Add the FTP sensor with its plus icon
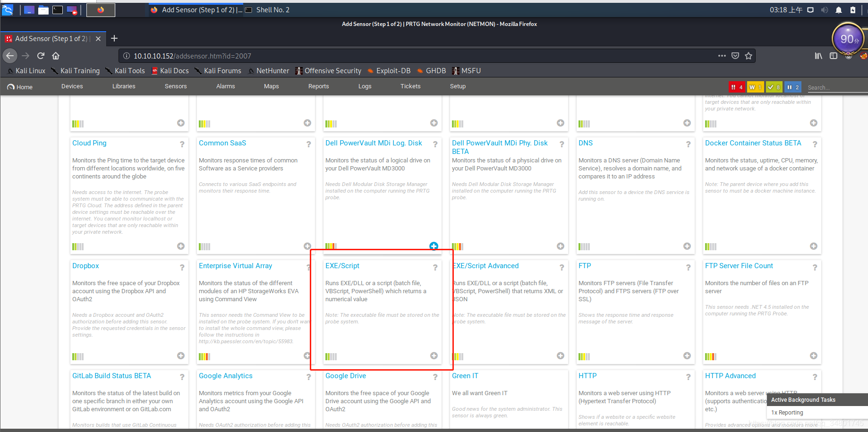The height and width of the screenshot is (432, 868). pos(687,356)
